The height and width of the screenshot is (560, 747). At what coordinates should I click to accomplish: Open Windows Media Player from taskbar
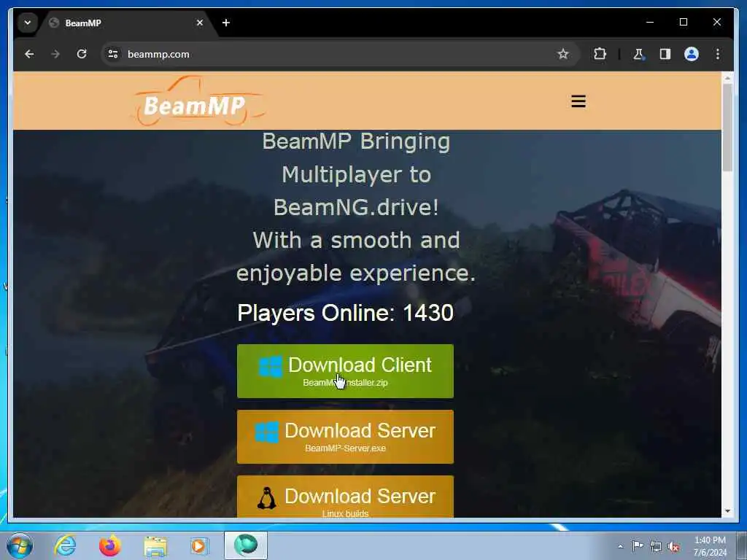(199, 545)
